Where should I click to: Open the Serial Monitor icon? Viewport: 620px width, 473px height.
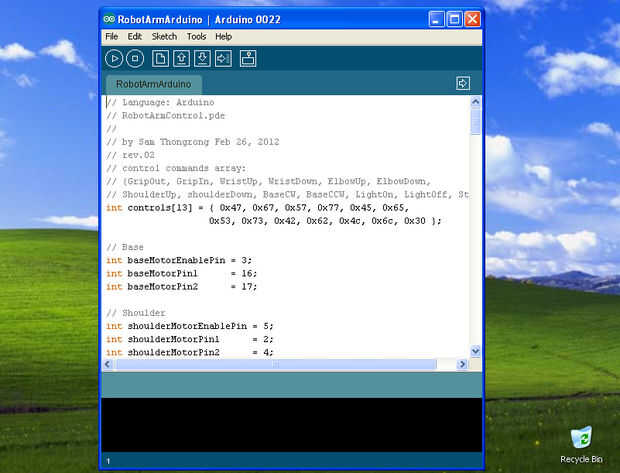coord(248,59)
